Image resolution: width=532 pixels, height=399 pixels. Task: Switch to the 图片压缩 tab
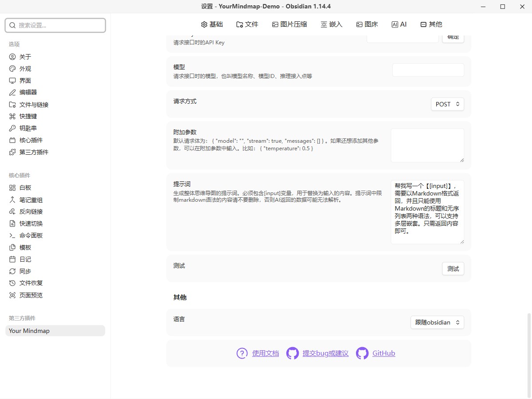289,24
